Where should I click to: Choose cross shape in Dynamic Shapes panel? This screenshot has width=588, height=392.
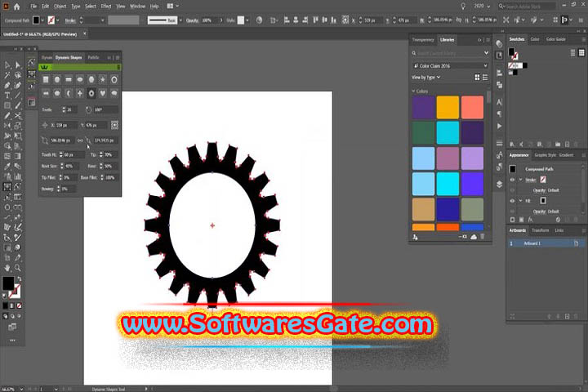(80, 93)
